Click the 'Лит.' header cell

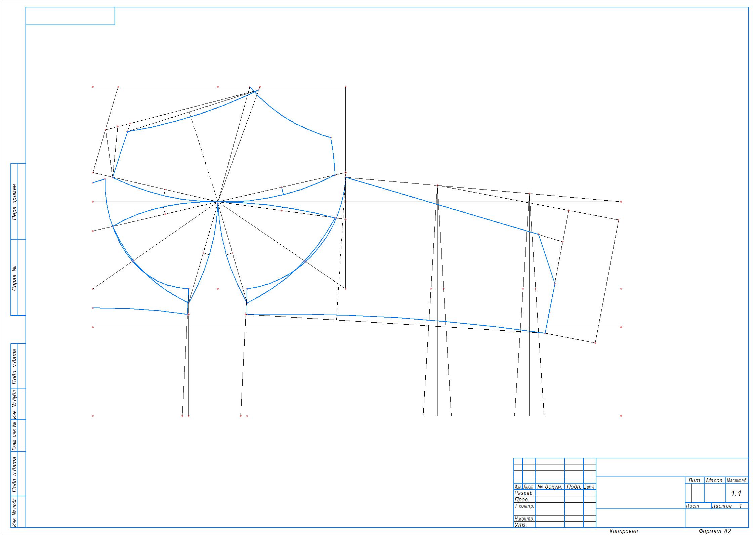(x=695, y=480)
